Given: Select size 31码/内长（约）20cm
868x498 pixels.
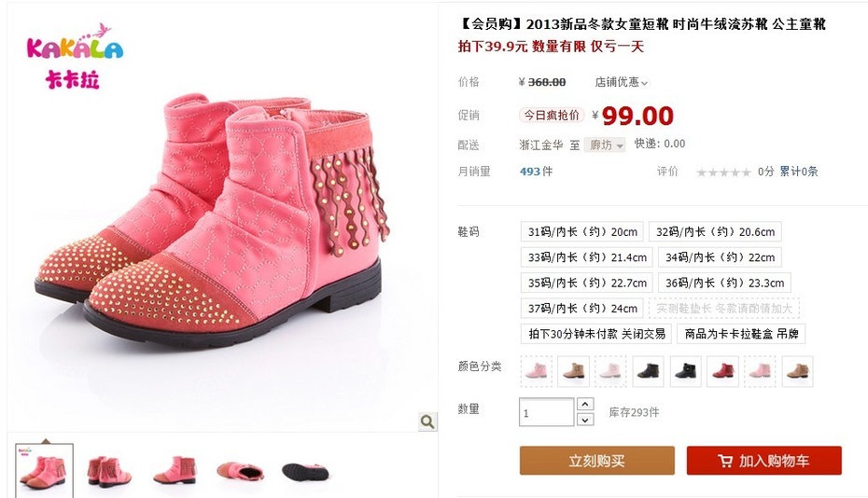Looking at the screenshot, I should point(582,232).
